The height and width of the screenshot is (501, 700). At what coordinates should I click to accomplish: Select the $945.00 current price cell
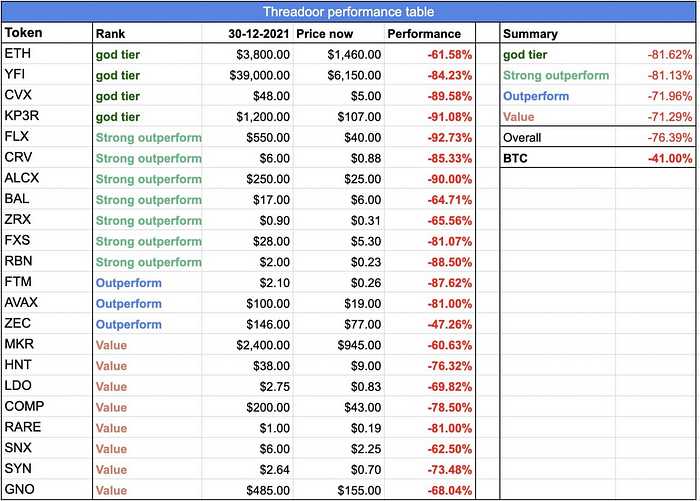point(338,345)
